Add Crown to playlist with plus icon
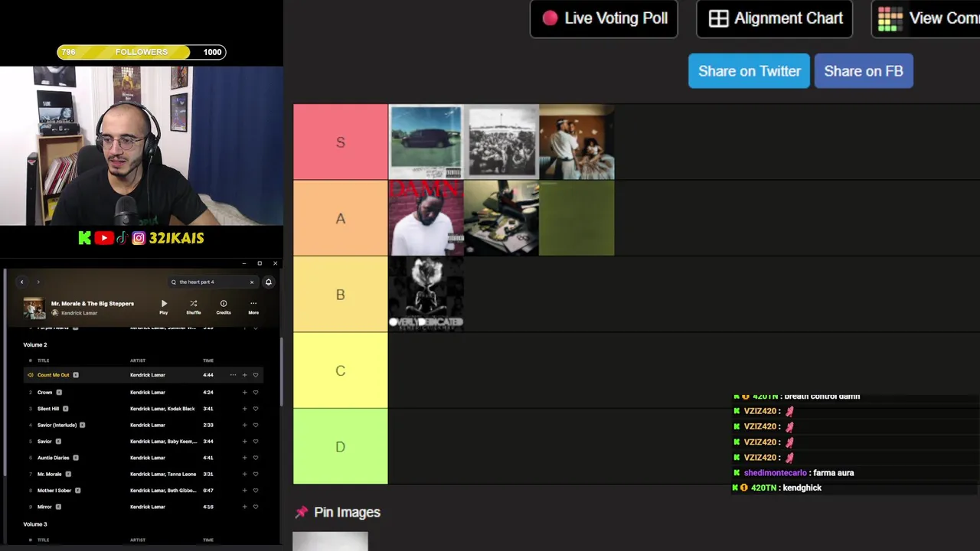980x551 pixels. [244, 393]
